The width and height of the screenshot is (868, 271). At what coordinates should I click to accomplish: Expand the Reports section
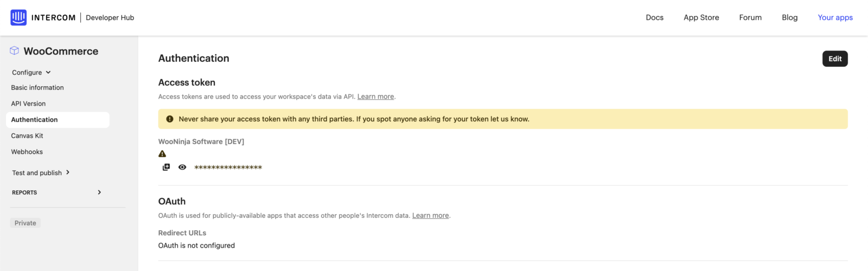click(x=99, y=192)
